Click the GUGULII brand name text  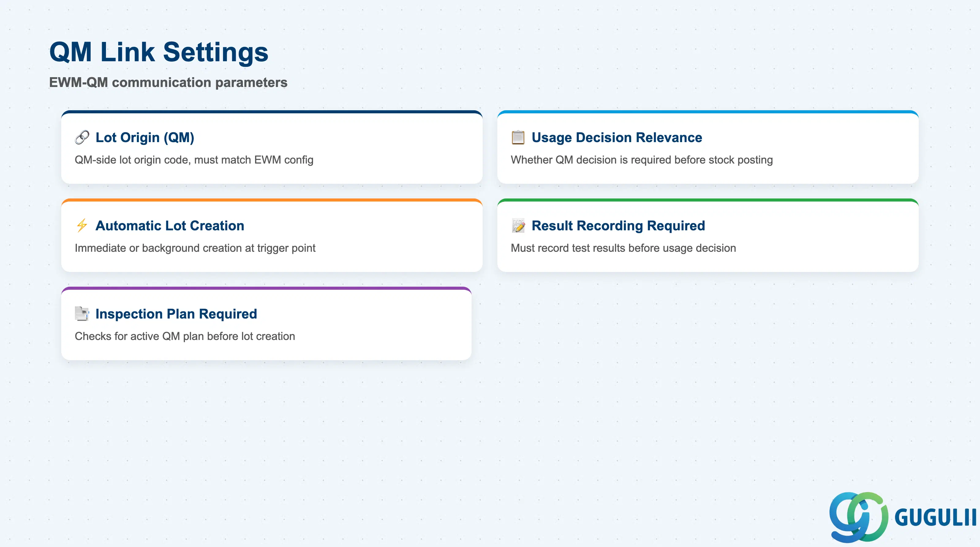(936, 518)
